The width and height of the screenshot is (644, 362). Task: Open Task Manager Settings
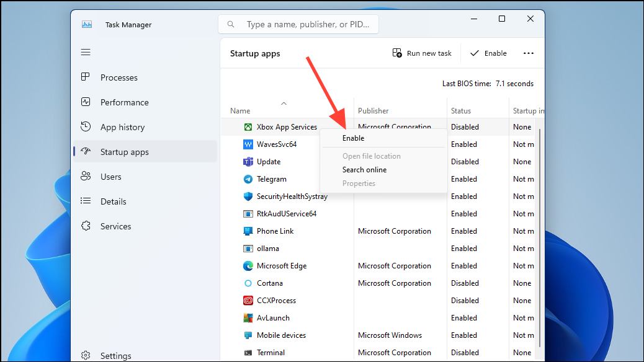(x=145, y=356)
